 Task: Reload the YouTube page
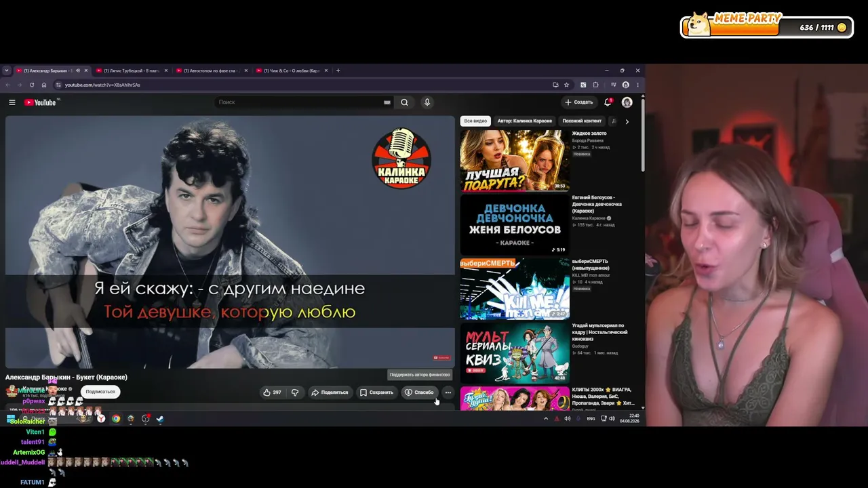[32, 85]
